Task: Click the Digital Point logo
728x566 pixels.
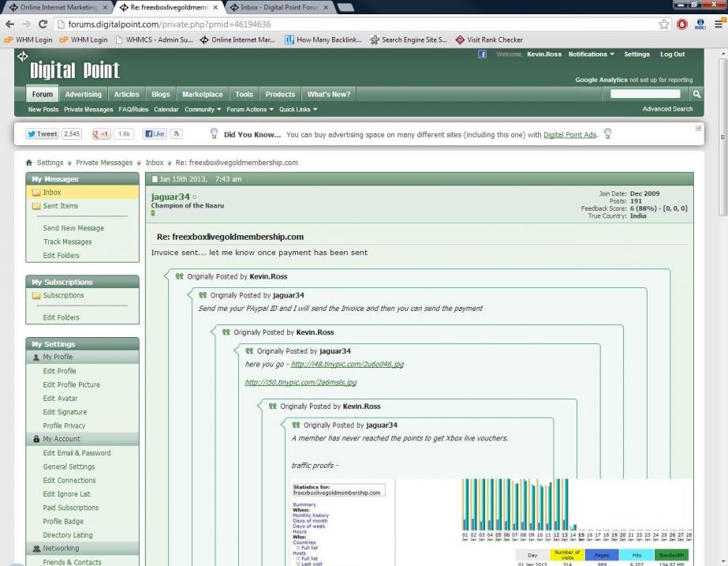Action: (x=75, y=70)
